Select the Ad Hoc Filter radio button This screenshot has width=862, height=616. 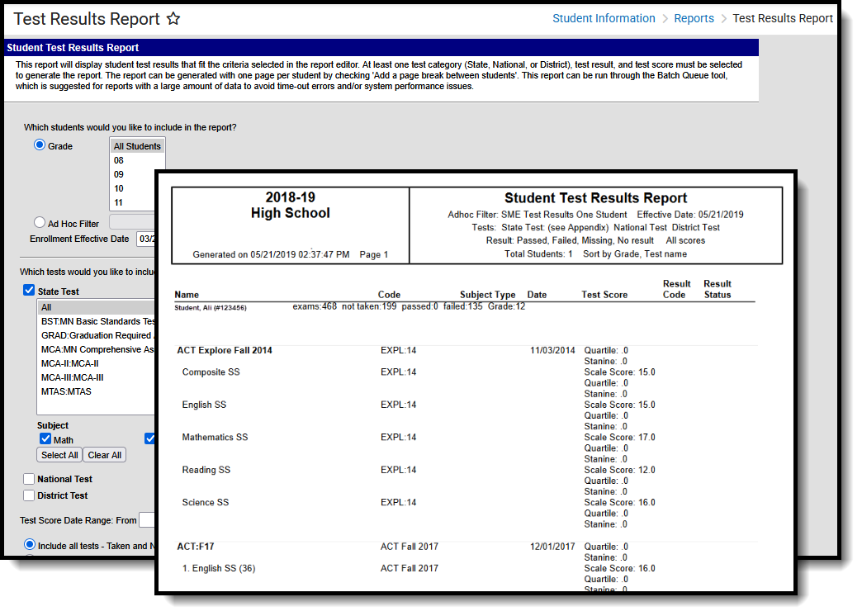40,223
